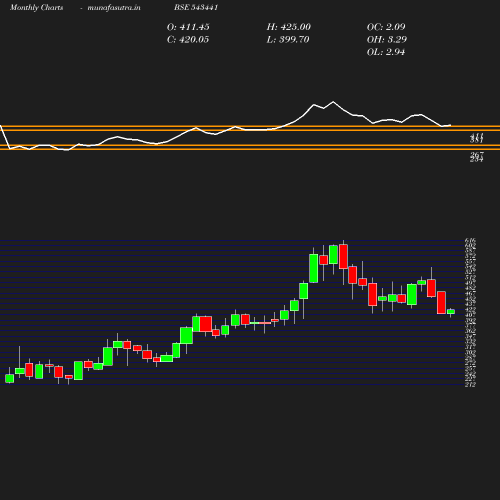Click the munafasutra.in site label

pyautogui.click(x=114, y=7)
